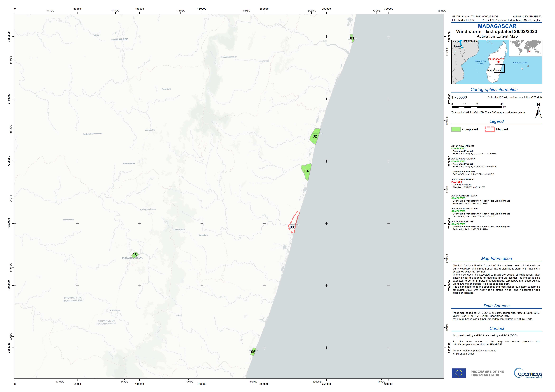
Task: Click the green Completed legend swatch
Action: [x=456, y=129]
